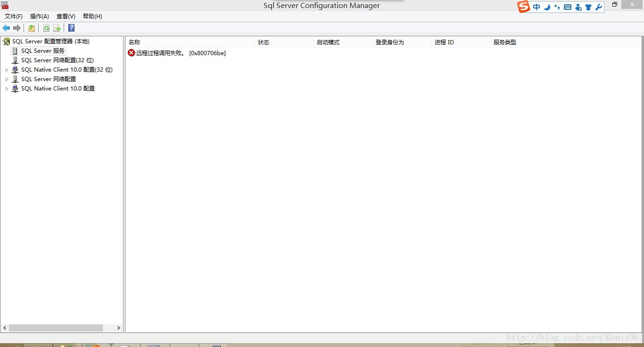The image size is (644, 347).
Task: Click the Export list toolbar icon
Action: pos(57,28)
